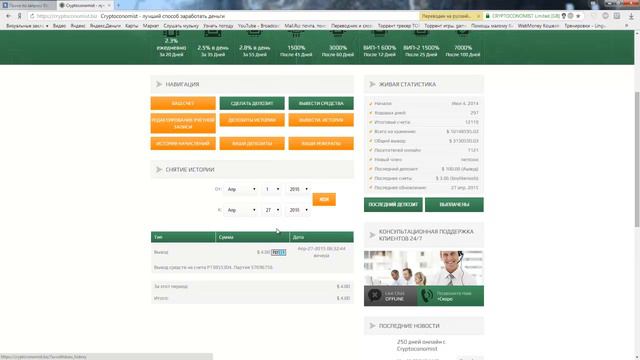The image size is (640, 360).
Task: Bookmark the page with the star icon
Action: tap(578, 16)
